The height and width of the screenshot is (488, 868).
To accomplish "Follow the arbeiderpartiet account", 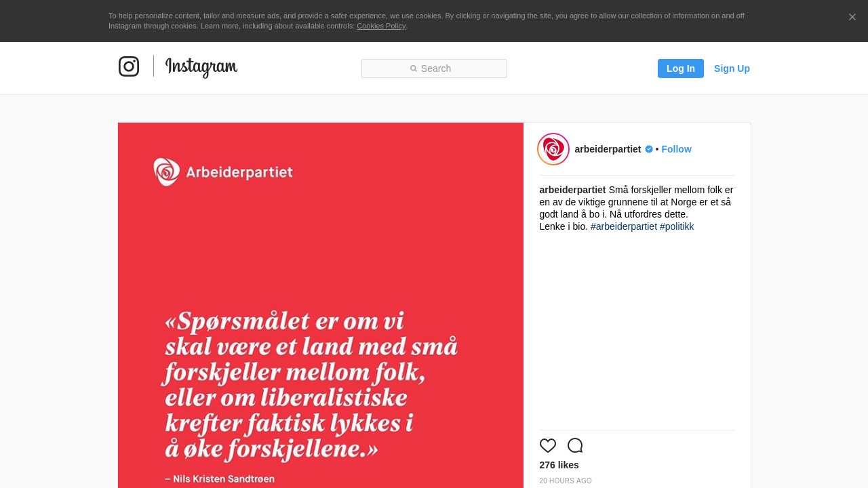I will click(x=676, y=149).
